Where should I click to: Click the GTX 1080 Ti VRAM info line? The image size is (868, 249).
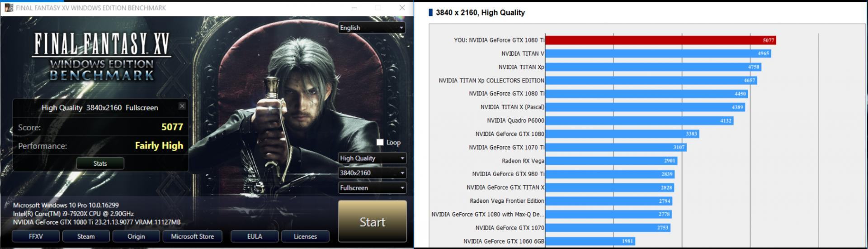(97, 222)
